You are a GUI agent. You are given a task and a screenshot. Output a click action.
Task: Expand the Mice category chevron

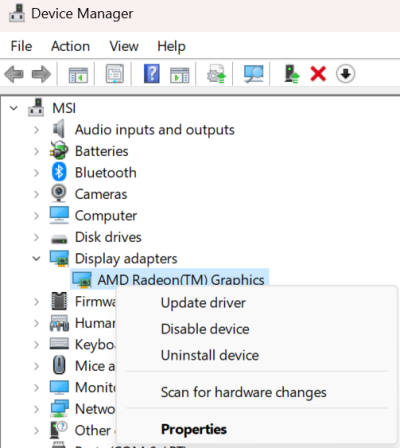(x=36, y=366)
